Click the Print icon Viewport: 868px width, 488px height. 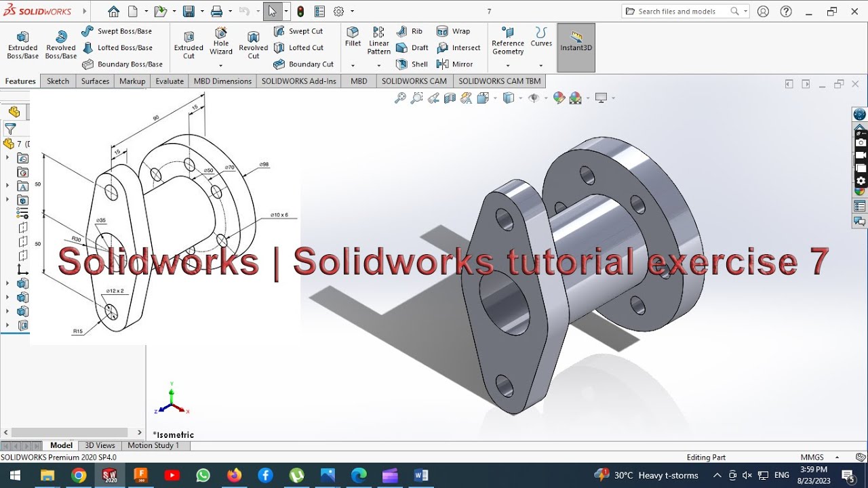[216, 12]
